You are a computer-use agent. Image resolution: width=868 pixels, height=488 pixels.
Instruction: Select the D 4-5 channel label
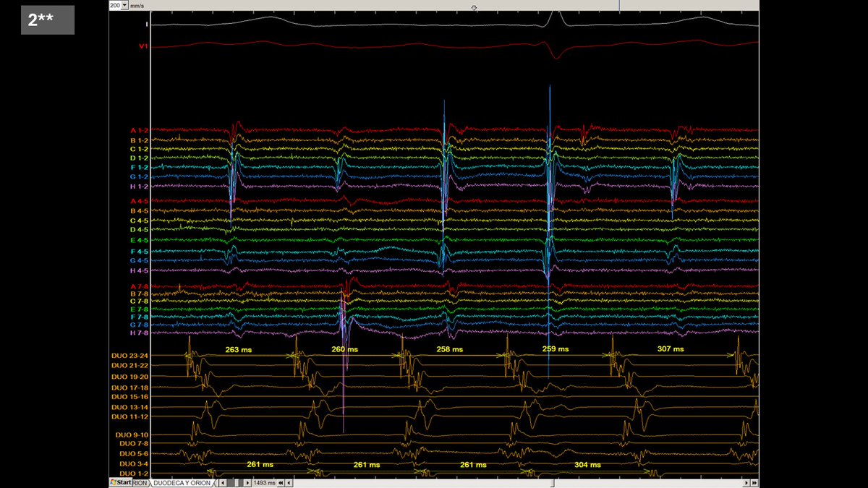139,230
